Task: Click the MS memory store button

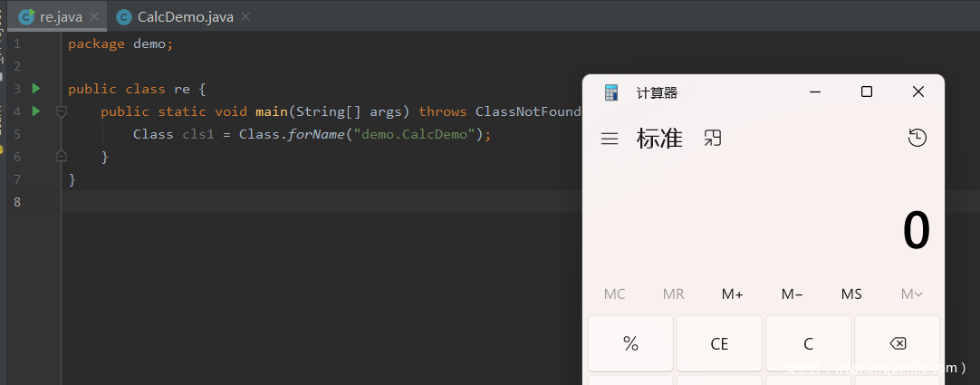Action: (851, 294)
